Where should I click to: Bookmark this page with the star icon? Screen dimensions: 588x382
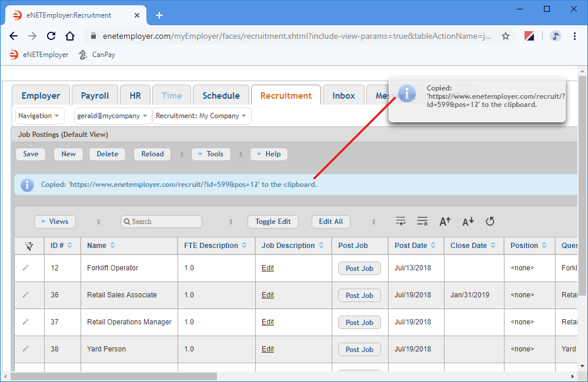505,36
